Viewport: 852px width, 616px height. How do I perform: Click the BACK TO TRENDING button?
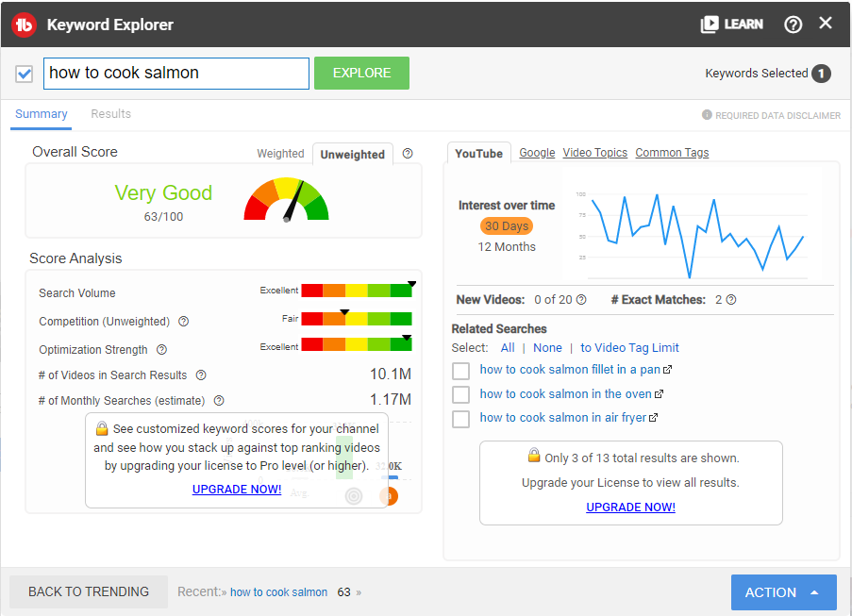(x=89, y=591)
